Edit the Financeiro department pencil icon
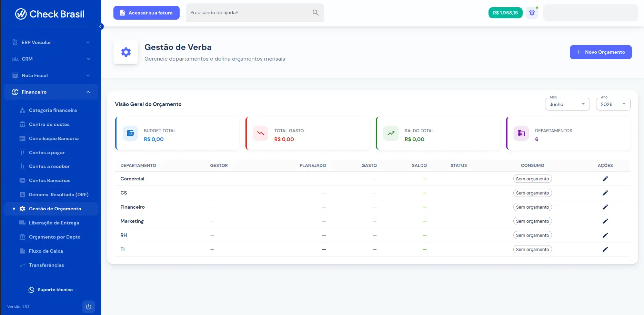The image size is (644, 315). (605, 207)
